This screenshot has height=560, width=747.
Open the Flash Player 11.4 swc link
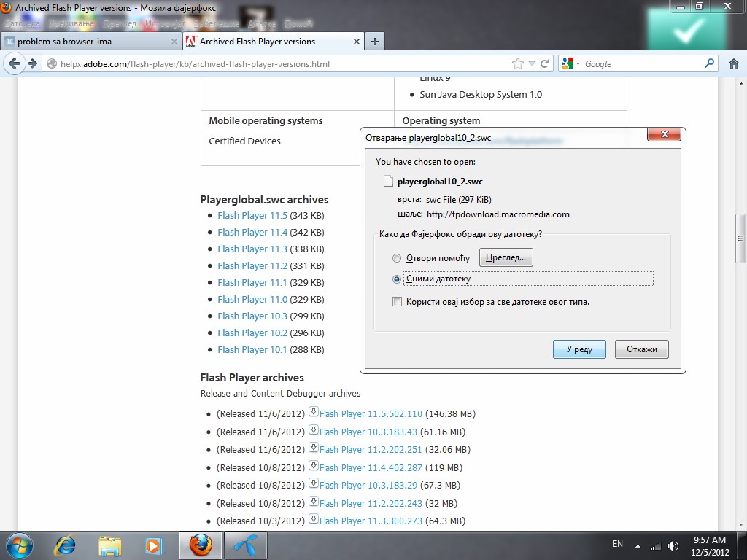click(x=252, y=232)
